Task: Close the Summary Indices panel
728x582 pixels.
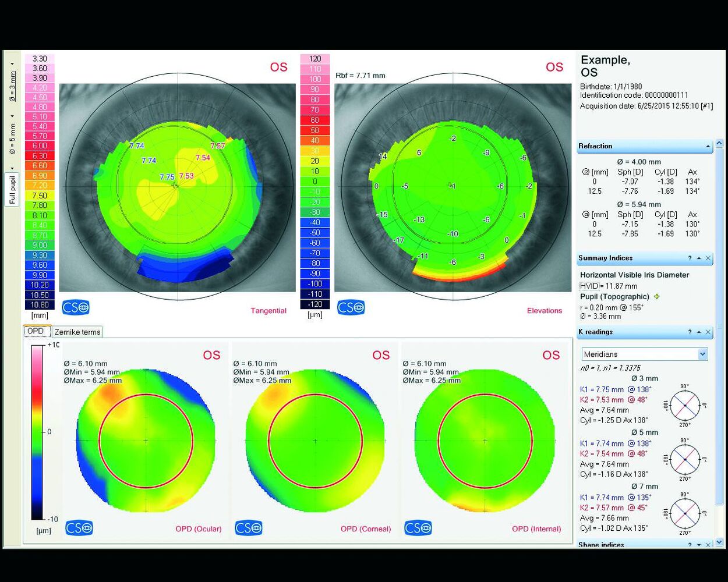Action: tap(708, 258)
